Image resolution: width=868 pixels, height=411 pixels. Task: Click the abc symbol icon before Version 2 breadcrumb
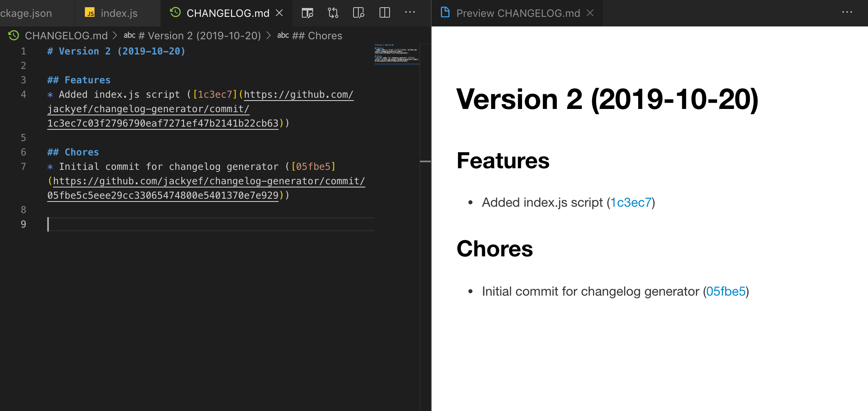click(x=129, y=35)
